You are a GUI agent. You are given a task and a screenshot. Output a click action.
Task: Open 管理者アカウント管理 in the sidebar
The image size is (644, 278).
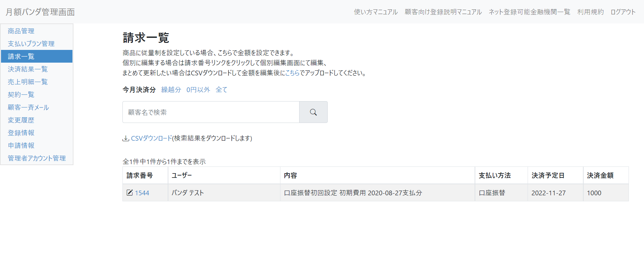(x=37, y=158)
